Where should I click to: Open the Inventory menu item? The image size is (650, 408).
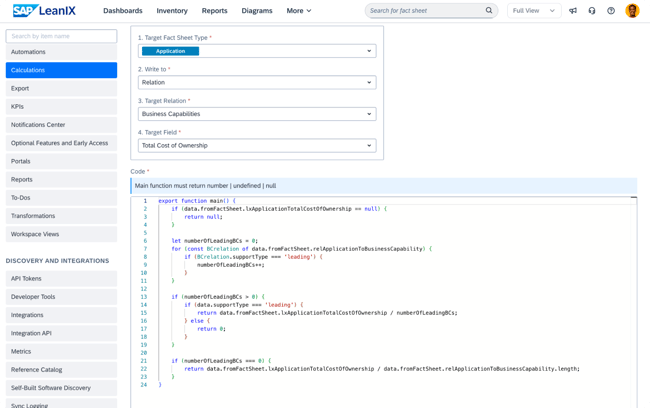coord(172,11)
